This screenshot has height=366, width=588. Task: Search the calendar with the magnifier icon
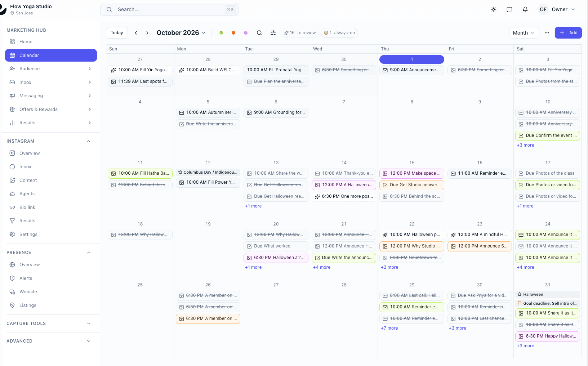[x=259, y=33]
